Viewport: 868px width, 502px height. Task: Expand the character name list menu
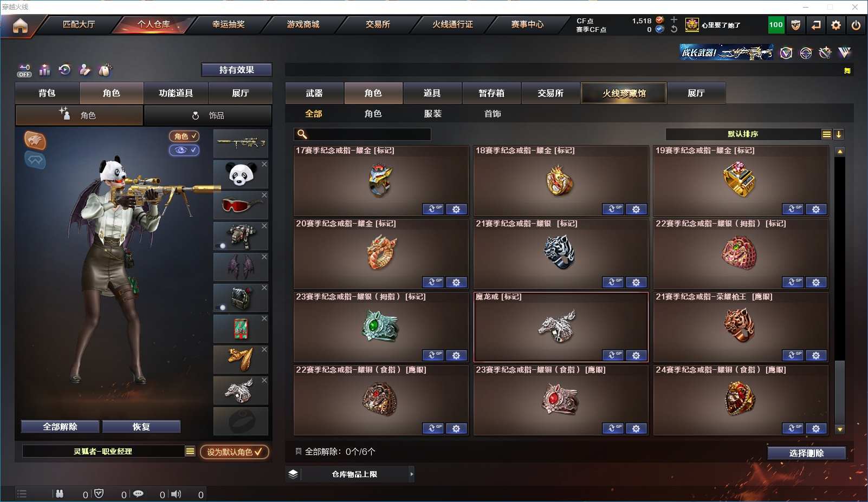(x=190, y=451)
